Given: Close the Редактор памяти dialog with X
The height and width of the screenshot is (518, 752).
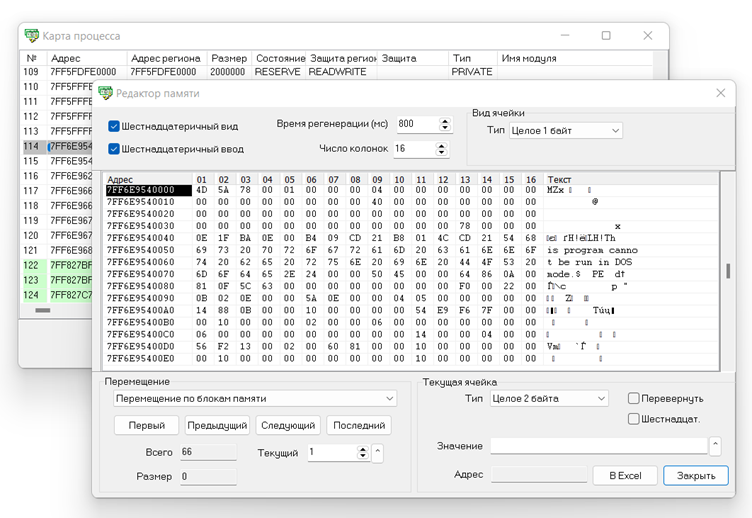Looking at the screenshot, I should pyautogui.click(x=719, y=93).
